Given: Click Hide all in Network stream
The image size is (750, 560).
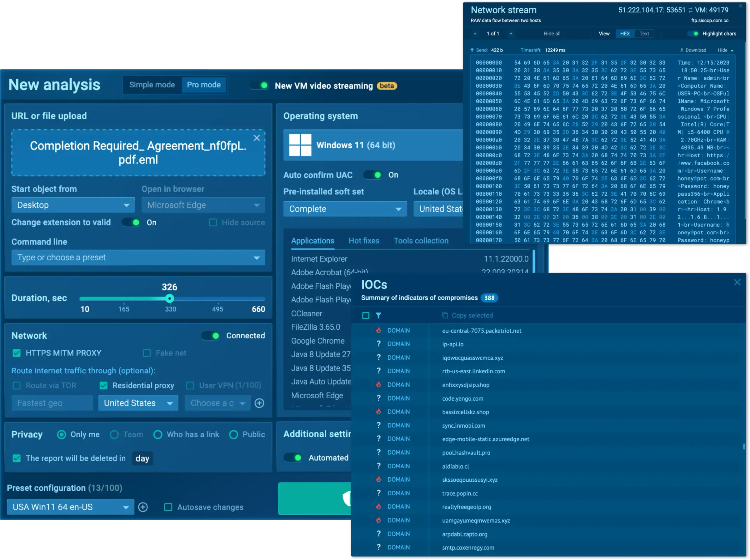Looking at the screenshot, I should [x=552, y=33].
